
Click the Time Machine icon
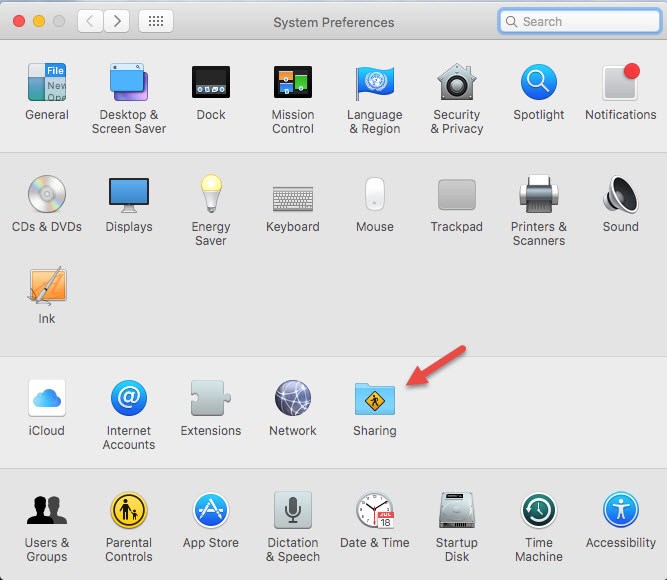(539, 512)
